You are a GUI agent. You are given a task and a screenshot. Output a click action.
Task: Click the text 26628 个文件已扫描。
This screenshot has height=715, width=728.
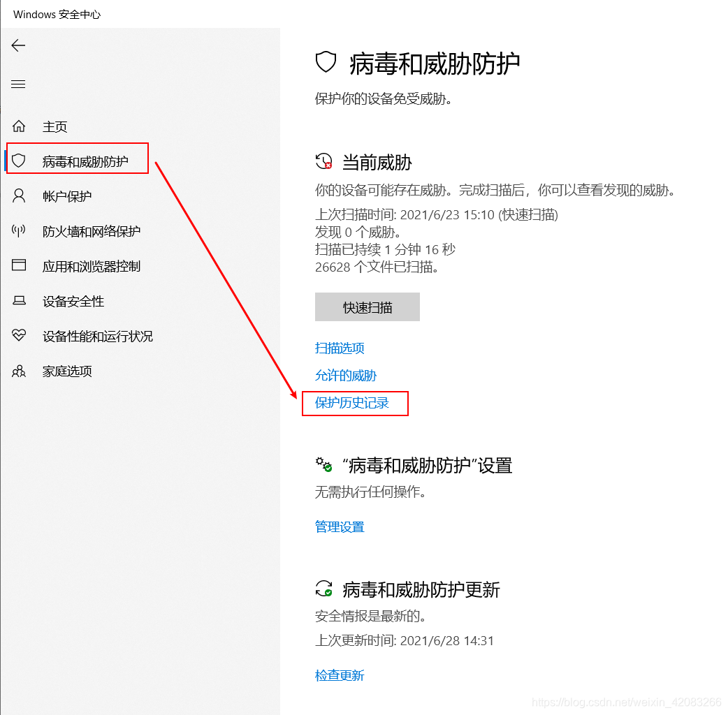tap(377, 267)
